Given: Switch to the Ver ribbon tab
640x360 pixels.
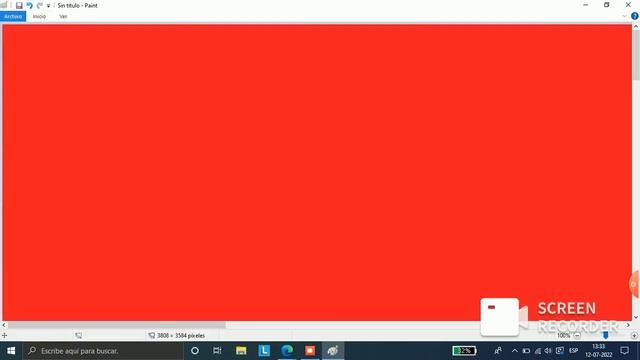Looking at the screenshot, I should [63, 16].
